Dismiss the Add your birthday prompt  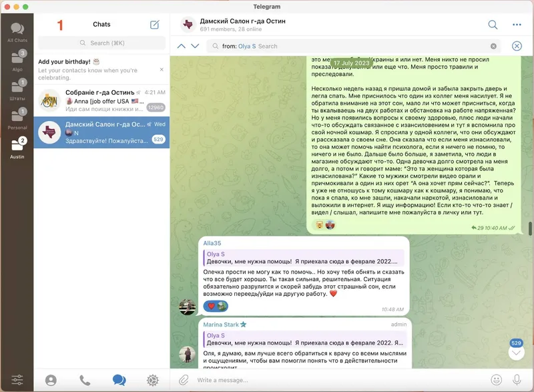click(161, 69)
